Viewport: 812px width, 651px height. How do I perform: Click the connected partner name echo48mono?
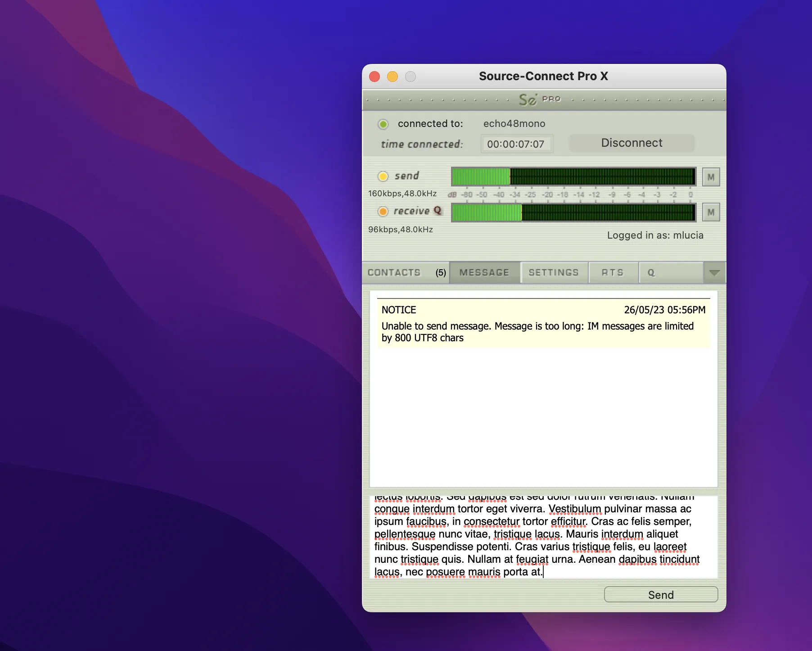coord(514,124)
